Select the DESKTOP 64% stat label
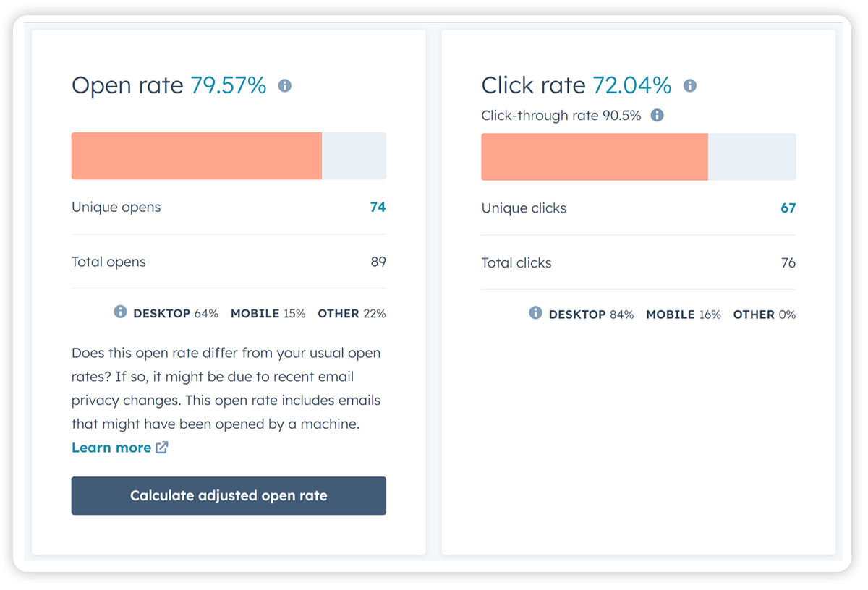 [x=175, y=312]
